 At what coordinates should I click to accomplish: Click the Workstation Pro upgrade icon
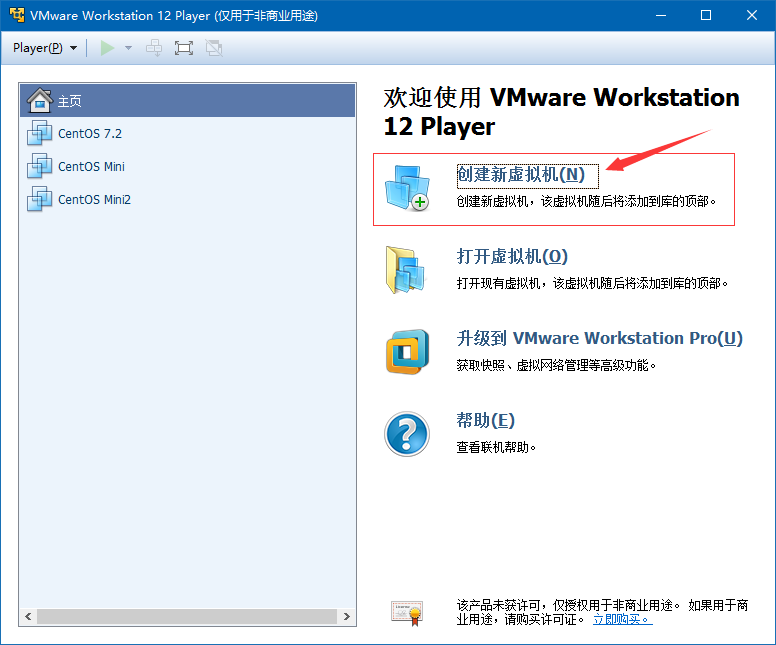click(407, 351)
